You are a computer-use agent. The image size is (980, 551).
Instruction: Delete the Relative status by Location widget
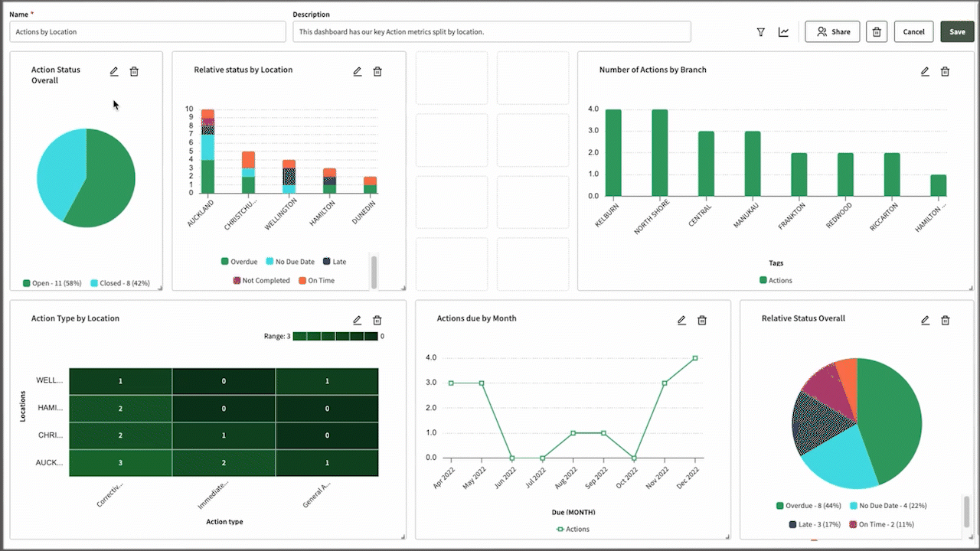(x=377, y=71)
